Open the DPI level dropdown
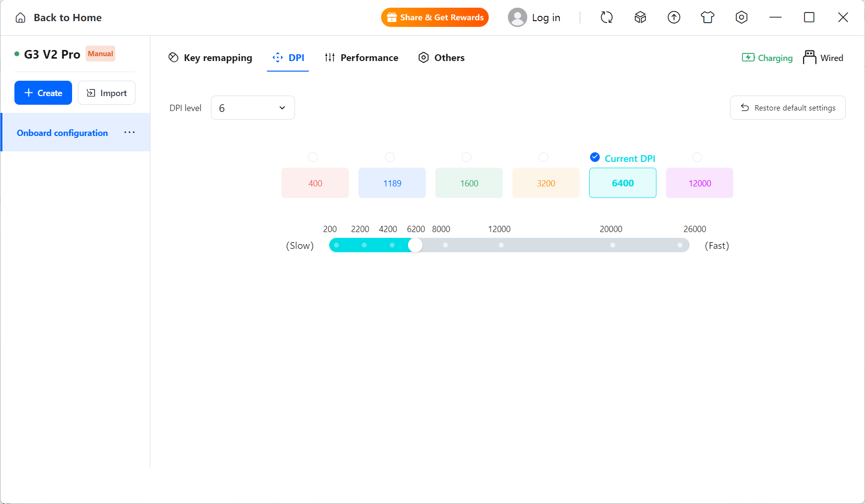 coord(253,108)
